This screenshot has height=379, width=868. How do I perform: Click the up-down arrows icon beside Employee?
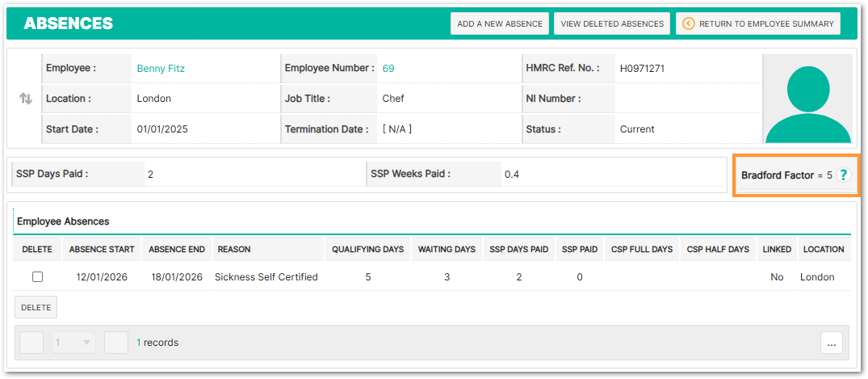(26, 99)
